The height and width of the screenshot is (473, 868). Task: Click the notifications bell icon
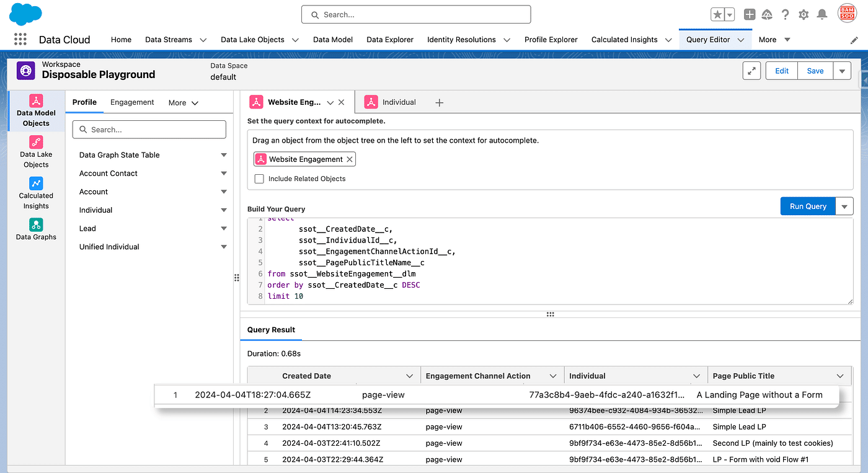[822, 14]
